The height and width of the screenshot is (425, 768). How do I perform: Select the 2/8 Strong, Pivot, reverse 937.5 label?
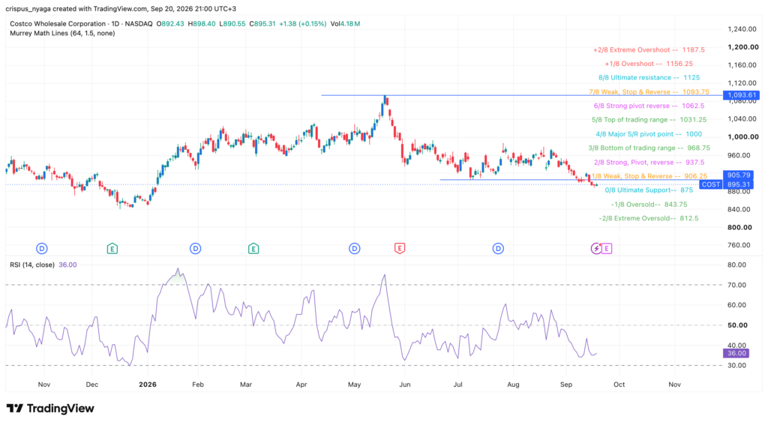(649, 162)
